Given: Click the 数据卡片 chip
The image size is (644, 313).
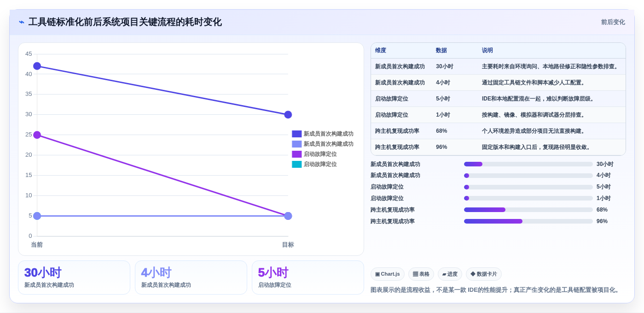Looking at the screenshot, I should tap(484, 274).
